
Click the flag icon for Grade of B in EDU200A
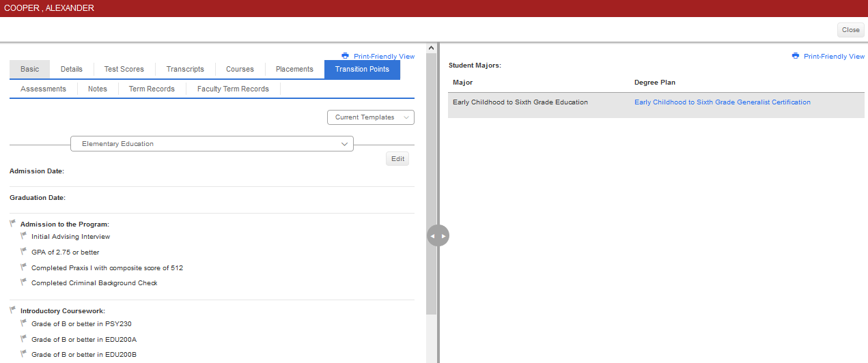[24, 338]
